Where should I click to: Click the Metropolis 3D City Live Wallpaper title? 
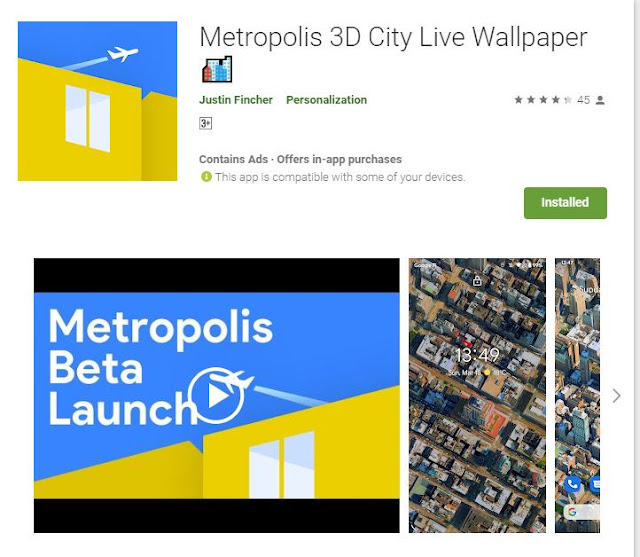click(x=393, y=38)
